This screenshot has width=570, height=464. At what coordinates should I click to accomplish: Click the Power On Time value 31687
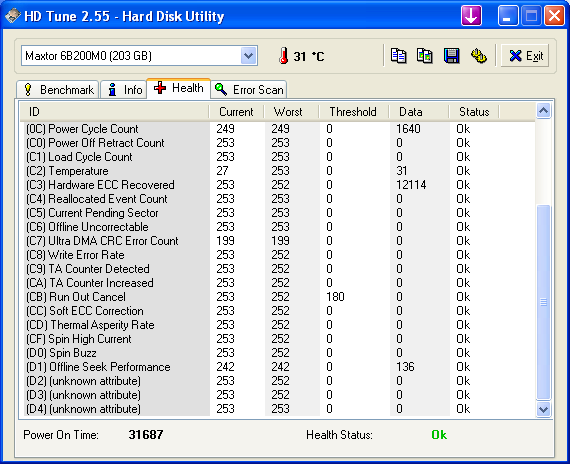click(x=146, y=435)
